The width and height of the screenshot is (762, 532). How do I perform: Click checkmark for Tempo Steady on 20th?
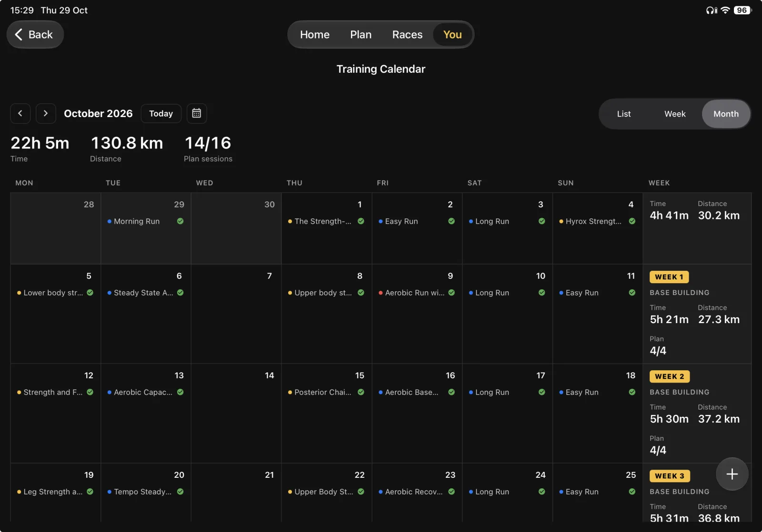(180, 492)
